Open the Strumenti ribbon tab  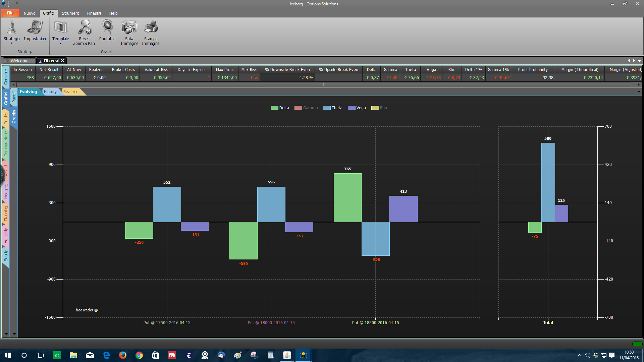pos(70,13)
